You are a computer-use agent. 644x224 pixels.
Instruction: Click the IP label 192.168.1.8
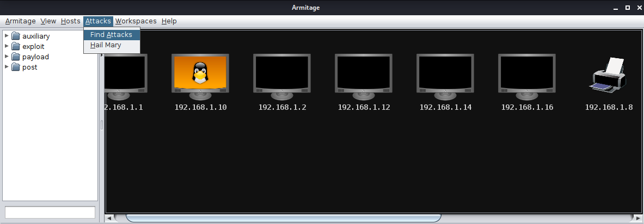(609, 108)
